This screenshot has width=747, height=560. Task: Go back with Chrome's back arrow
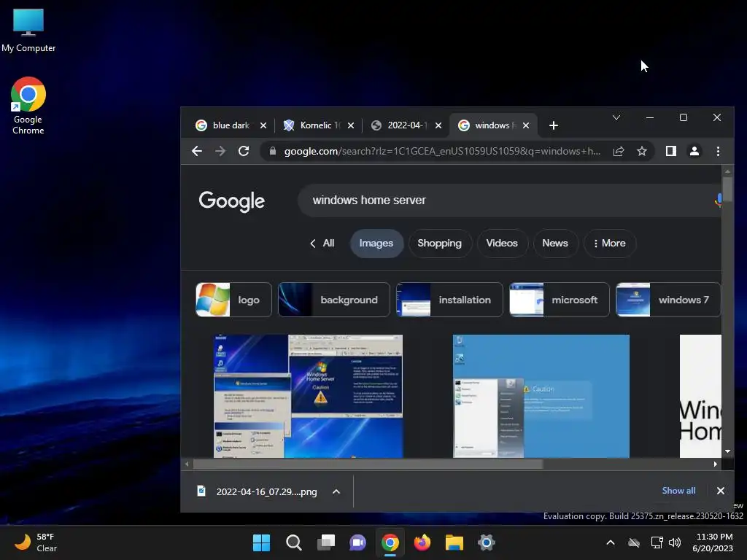[x=197, y=152]
